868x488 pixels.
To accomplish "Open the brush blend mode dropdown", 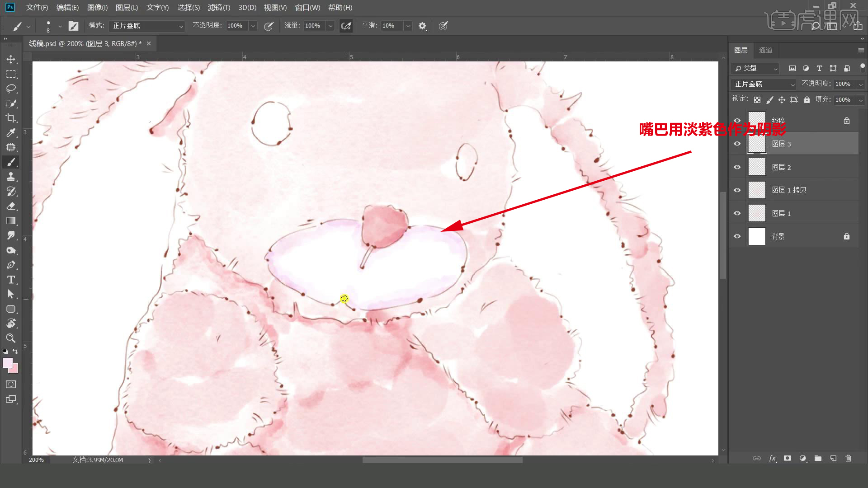I will (146, 26).
